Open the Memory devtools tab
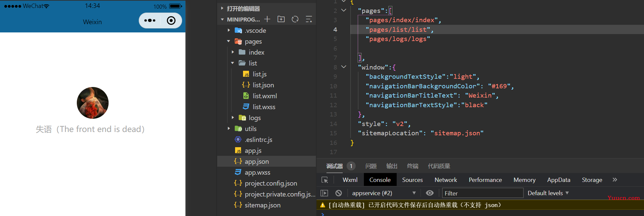Viewport: 644px width, 216px height. 524,180
